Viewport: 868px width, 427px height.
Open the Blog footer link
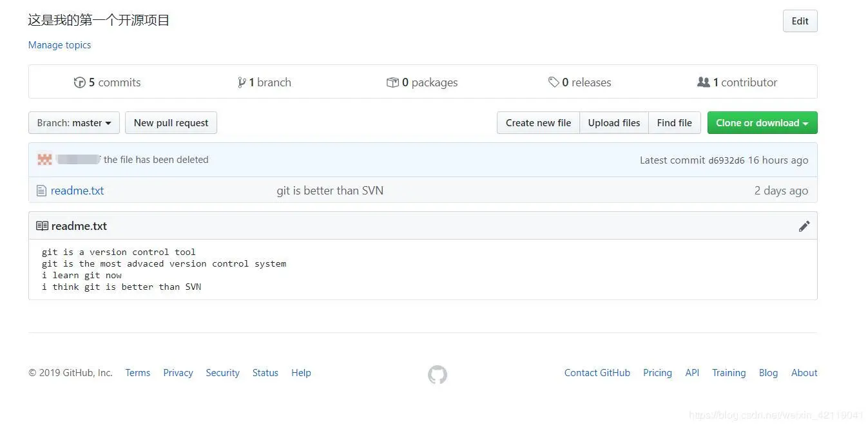coord(768,373)
